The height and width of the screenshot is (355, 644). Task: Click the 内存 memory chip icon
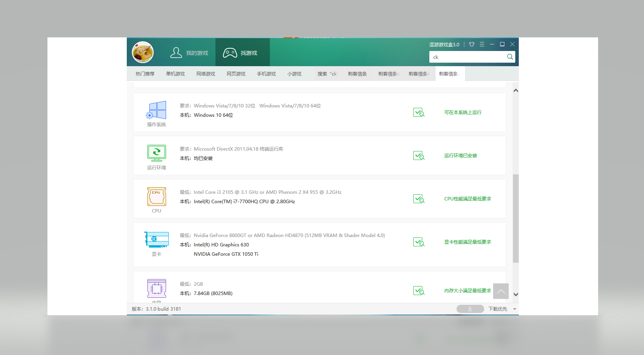click(156, 288)
